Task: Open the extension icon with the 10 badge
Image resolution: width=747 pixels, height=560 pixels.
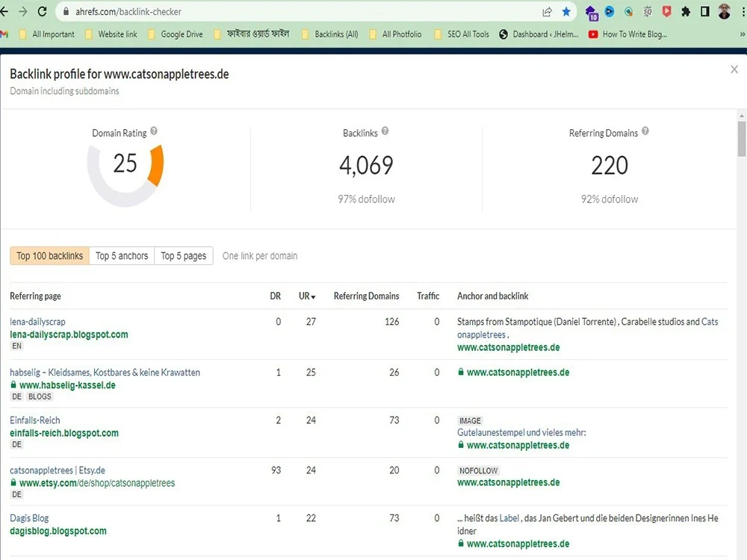Action: tap(591, 13)
